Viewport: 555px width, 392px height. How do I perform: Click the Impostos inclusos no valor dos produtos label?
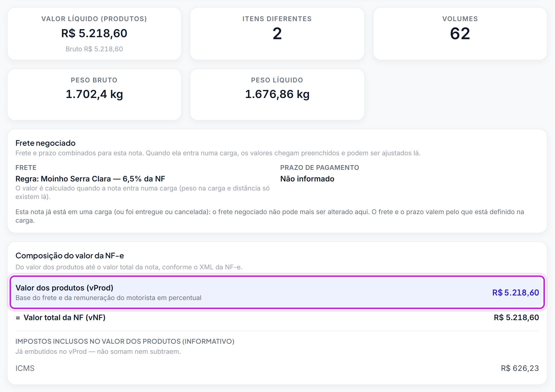[x=125, y=341]
